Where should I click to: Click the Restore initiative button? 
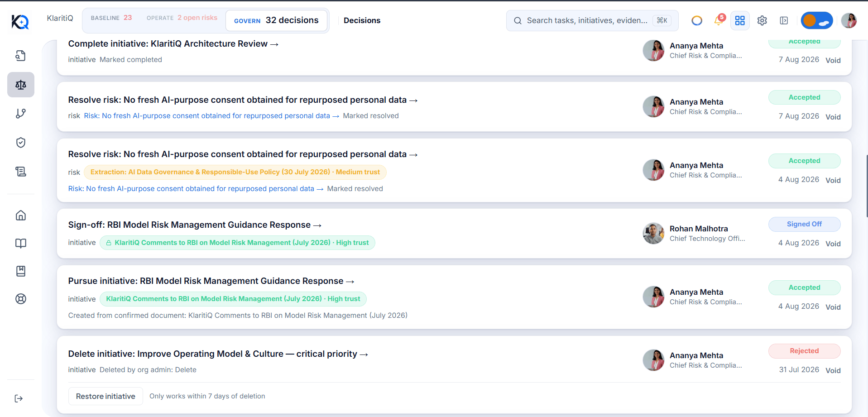[x=106, y=396]
